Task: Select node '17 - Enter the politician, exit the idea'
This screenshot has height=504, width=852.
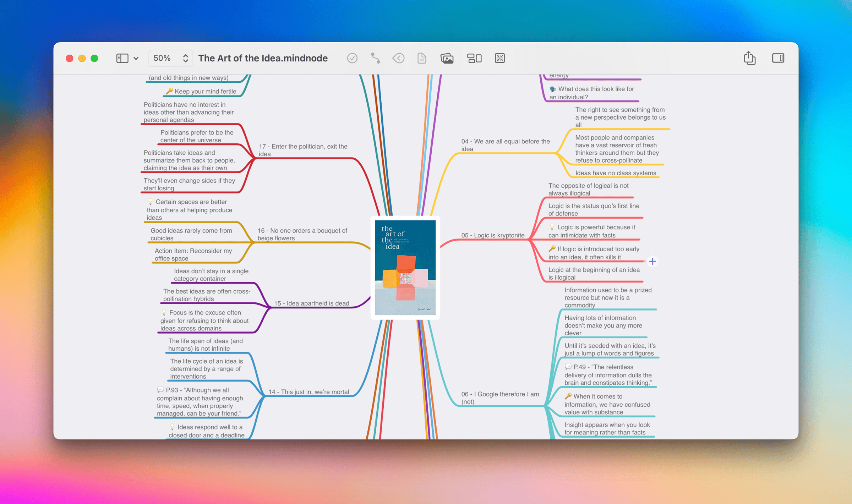Action: tap(303, 150)
